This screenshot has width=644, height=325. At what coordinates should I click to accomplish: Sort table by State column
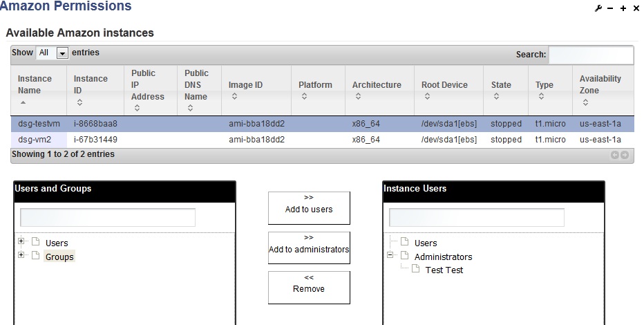pyautogui.click(x=506, y=91)
